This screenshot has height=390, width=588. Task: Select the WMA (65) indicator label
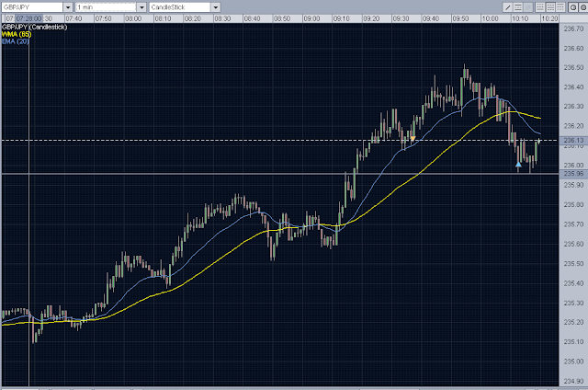click(17, 34)
